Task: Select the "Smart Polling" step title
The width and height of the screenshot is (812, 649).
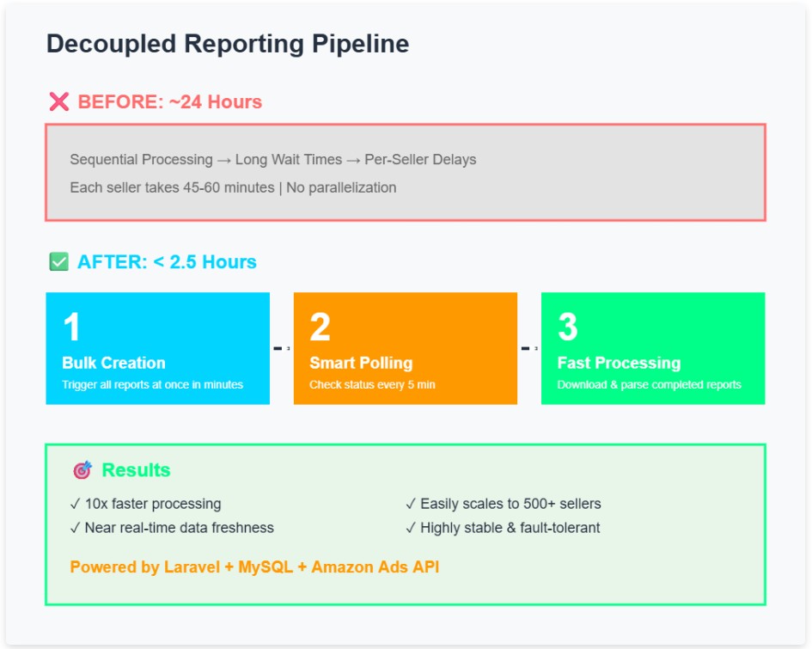Action: coord(361,363)
